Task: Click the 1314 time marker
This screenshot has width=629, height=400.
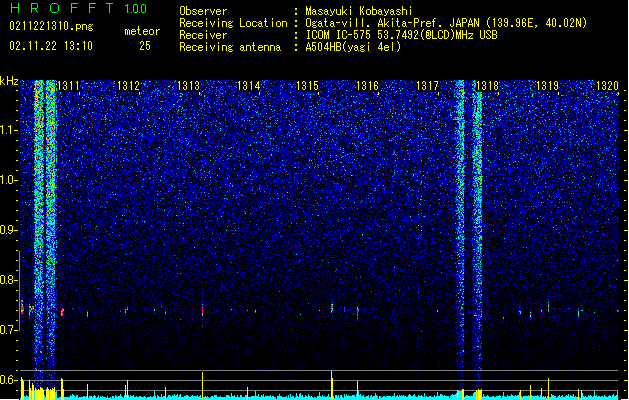Action: tap(248, 86)
